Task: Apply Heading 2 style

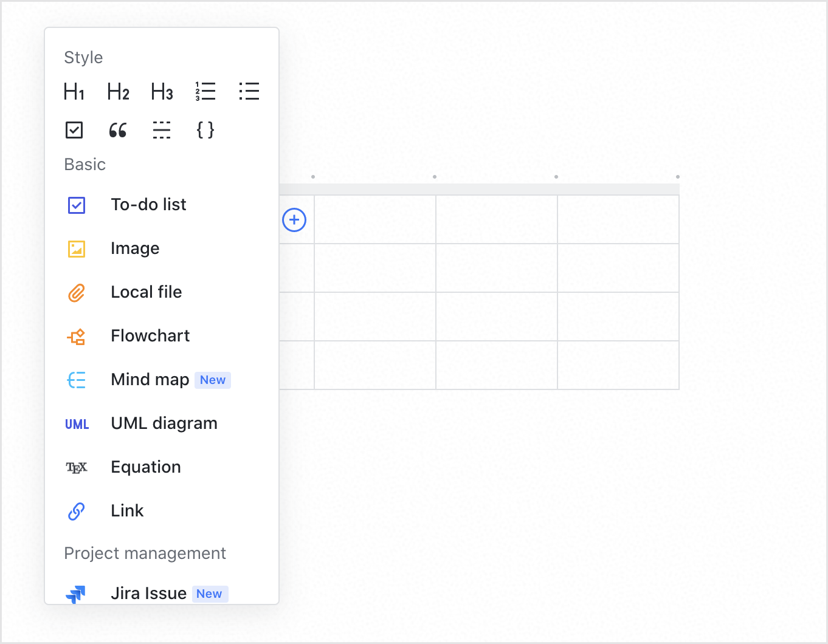Action: [x=118, y=92]
